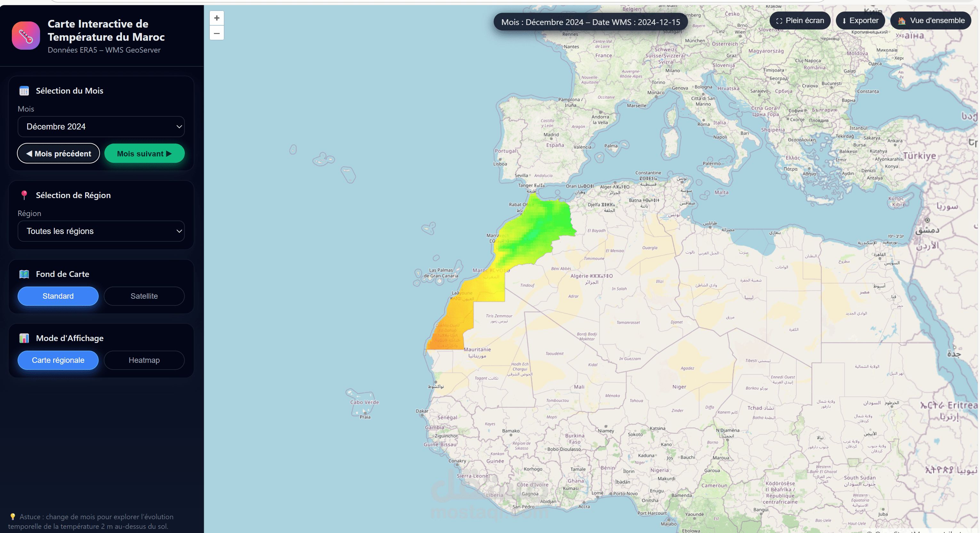The width and height of the screenshot is (980, 533).
Task: Enable the Heatmap display mode
Action: (144, 360)
